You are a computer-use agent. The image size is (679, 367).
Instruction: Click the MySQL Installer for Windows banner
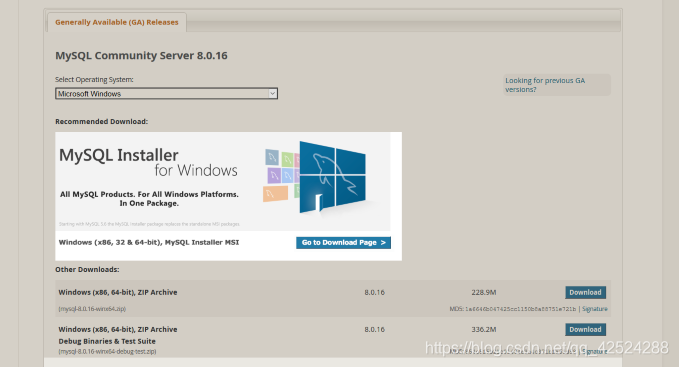[229, 196]
